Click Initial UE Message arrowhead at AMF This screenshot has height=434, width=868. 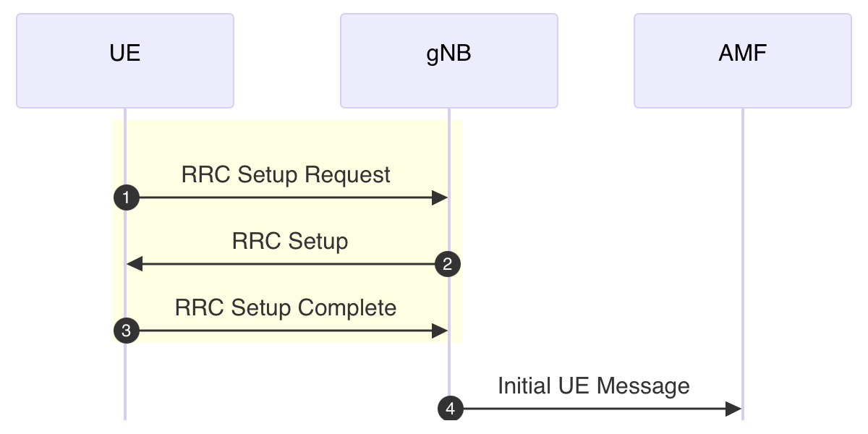733,409
